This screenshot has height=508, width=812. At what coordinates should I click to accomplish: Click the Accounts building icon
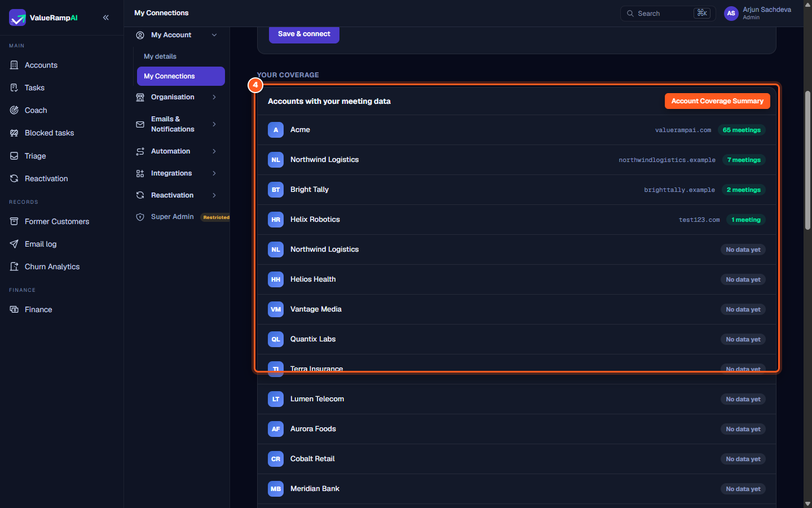click(14, 65)
